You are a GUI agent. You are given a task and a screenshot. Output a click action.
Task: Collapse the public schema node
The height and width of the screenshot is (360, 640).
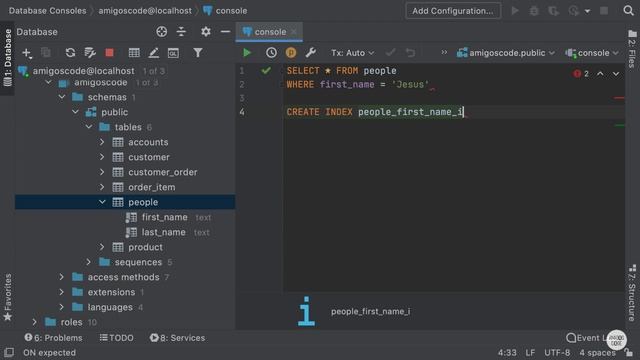[x=76, y=112]
